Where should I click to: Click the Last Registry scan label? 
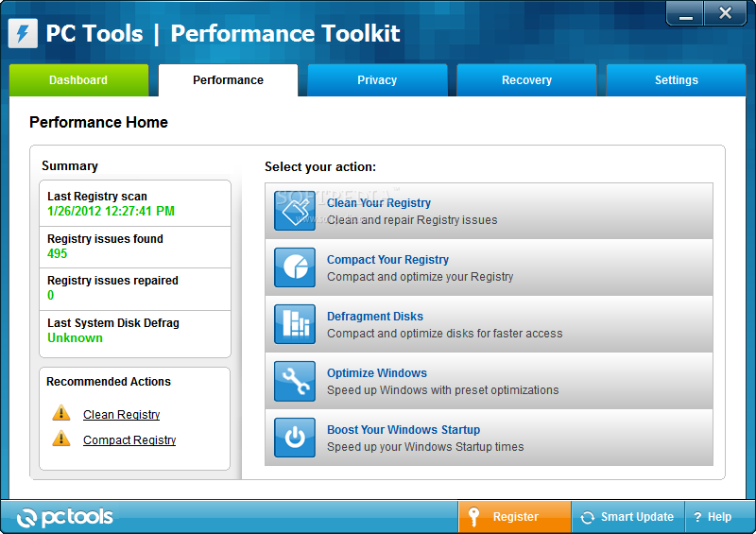pos(97,197)
